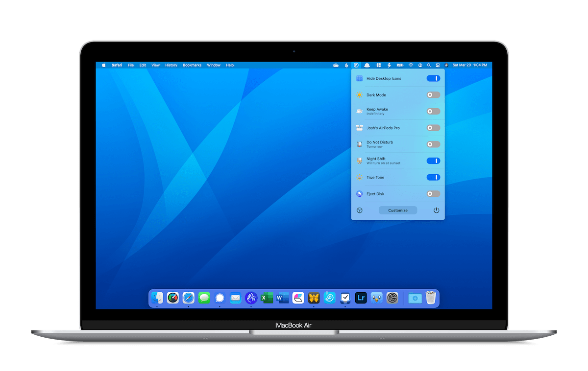The width and height of the screenshot is (588, 371).
Task: Enable the Do Not Disturb switch
Action: click(x=433, y=144)
